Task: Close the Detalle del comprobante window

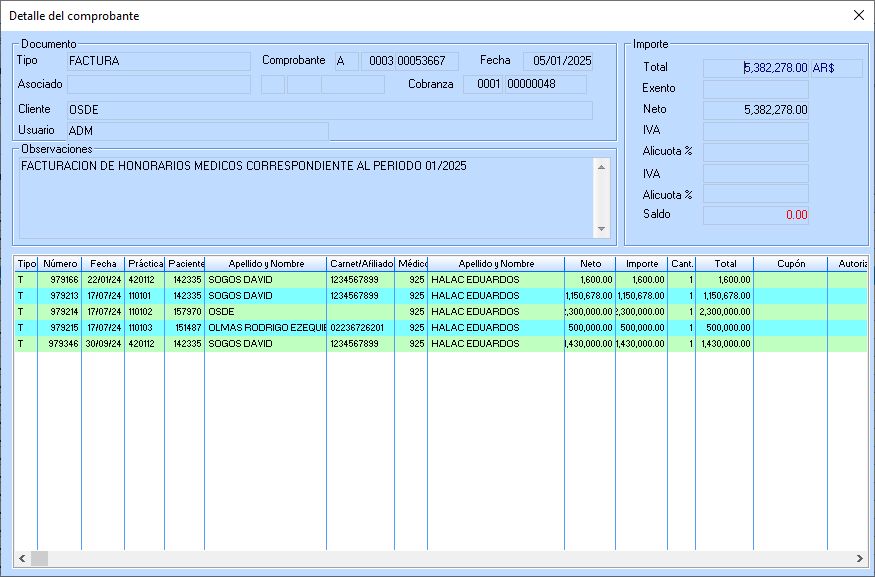Action: tap(859, 16)
